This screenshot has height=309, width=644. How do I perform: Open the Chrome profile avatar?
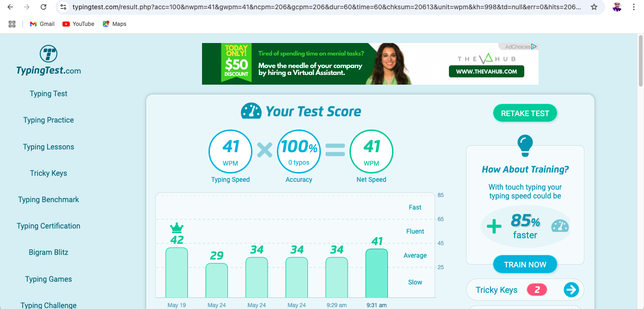(617, 7)
